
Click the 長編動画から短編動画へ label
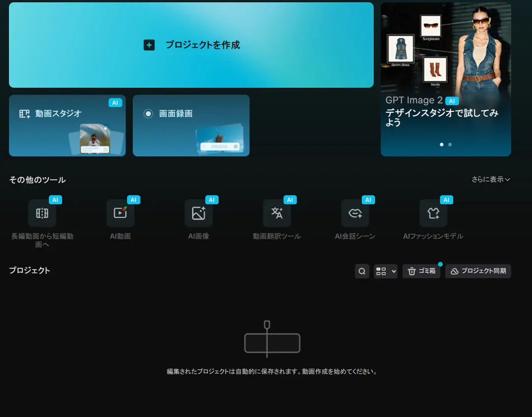tap(42, 240)
